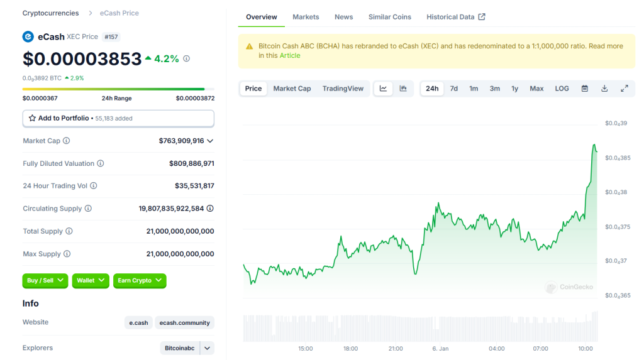
Task: Click info icon next to Market Cap
Action: pyautogui.click(x=67, y=141)
